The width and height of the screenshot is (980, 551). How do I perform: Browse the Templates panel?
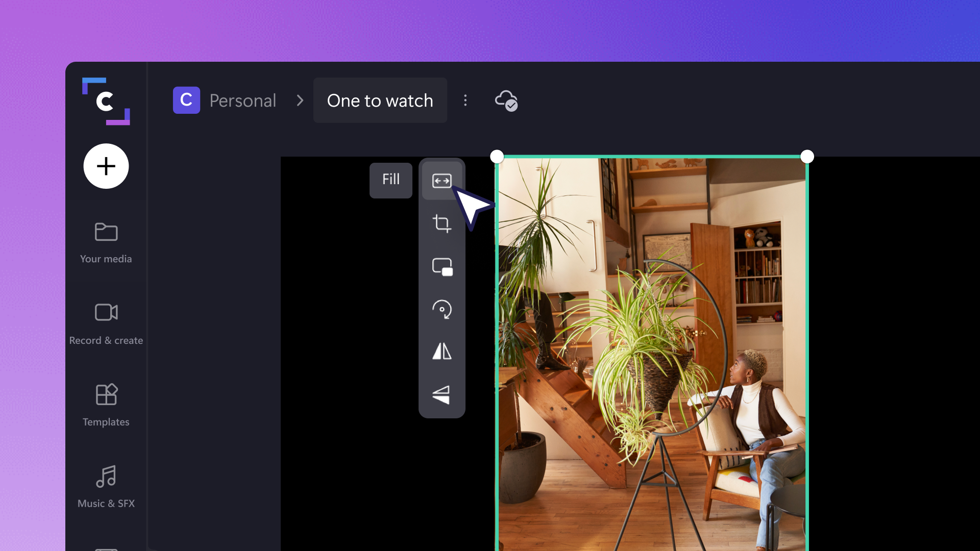click(x=106, y=405)
